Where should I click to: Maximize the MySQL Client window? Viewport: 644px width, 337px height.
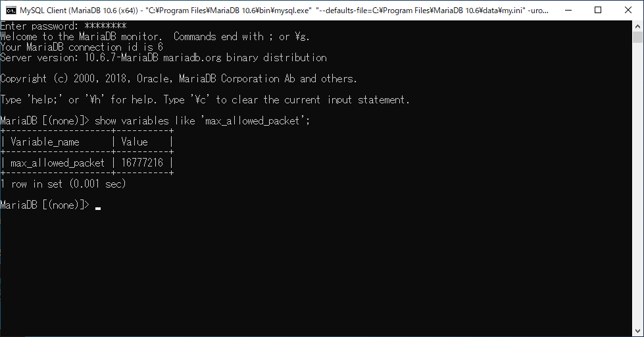(598, 11)
